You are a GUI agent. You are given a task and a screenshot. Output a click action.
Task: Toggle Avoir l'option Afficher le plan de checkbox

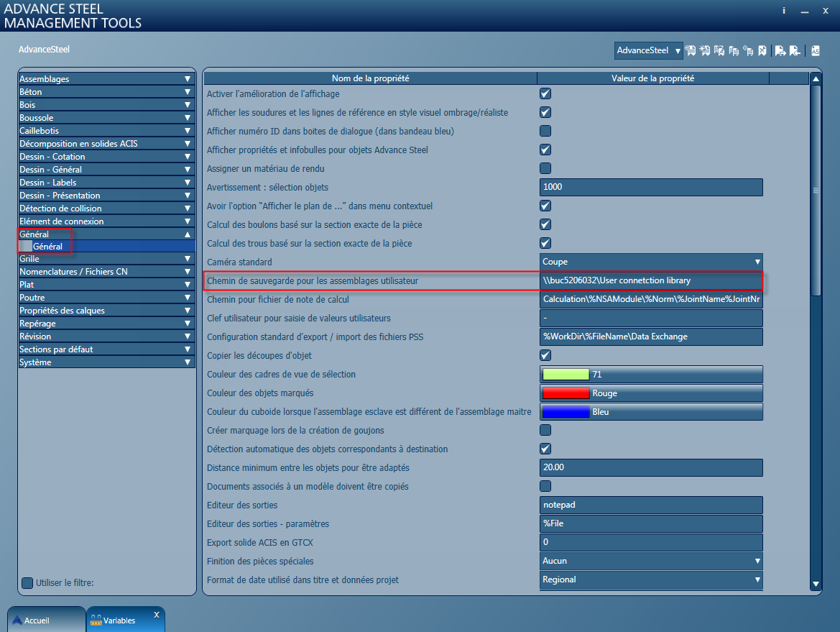click(545, 206)
